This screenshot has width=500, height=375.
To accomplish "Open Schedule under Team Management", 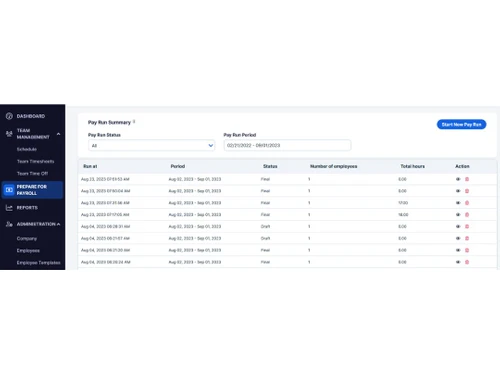I will 27,149.
